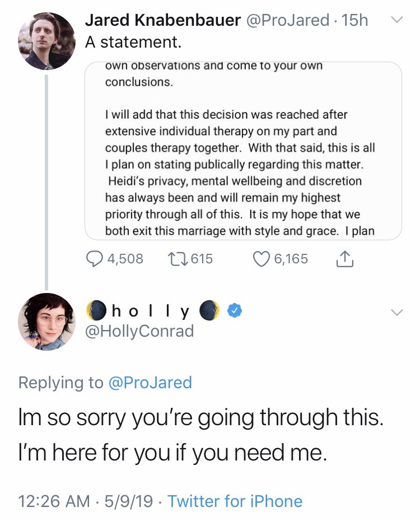Click the 15h timestamp on Jared's tweet
This screenshot has width=420, height=521.
(355, 20)
